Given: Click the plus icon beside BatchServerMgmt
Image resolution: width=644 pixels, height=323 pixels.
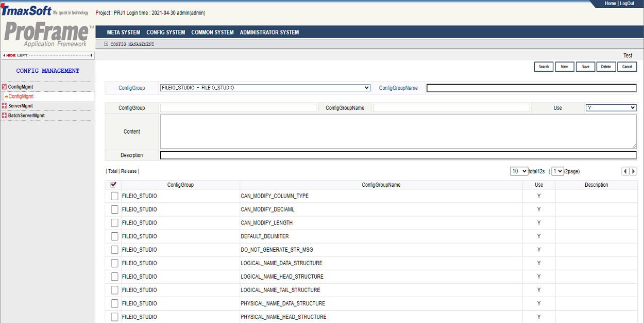Looking at the screenshot, I should click(x=4, y=116).
